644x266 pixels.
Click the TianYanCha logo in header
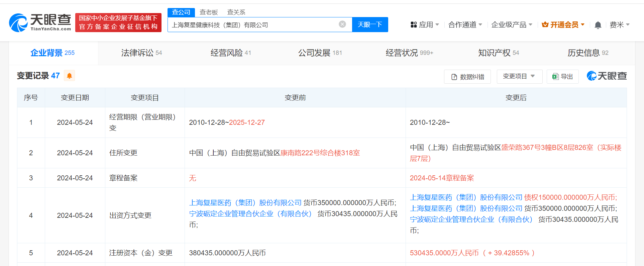(40, 23)
